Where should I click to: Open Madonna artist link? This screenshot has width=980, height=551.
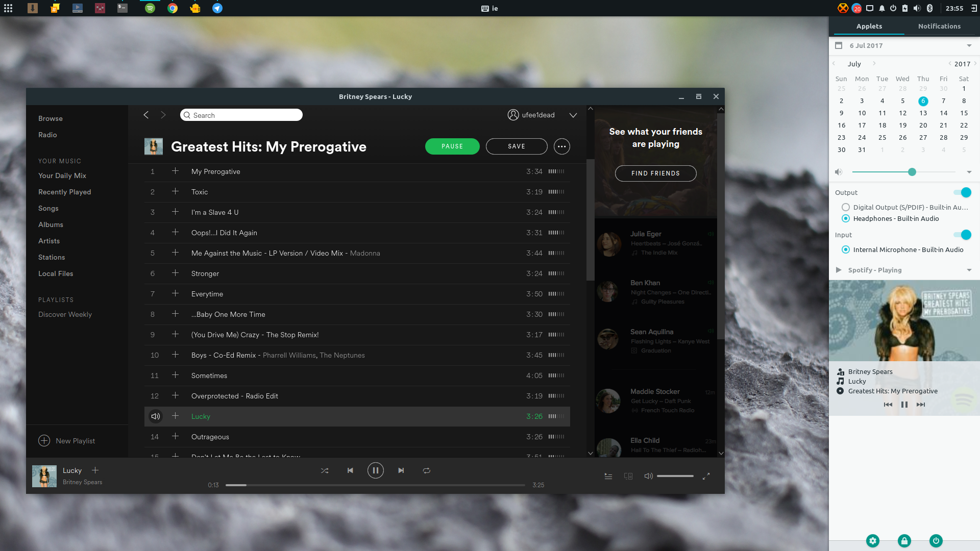point(365,253)
